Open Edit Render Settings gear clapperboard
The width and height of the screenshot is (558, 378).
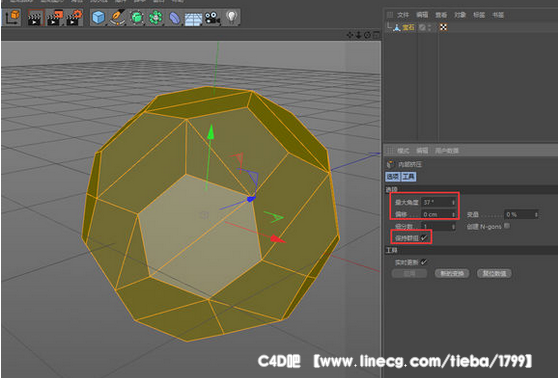(74, 18)
